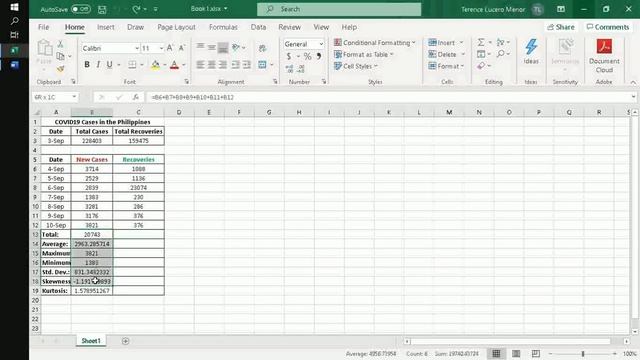The width and height of the screenshot is (640, 360).
Task: Open the Word icon in taskbar
Action: point(14,64)
